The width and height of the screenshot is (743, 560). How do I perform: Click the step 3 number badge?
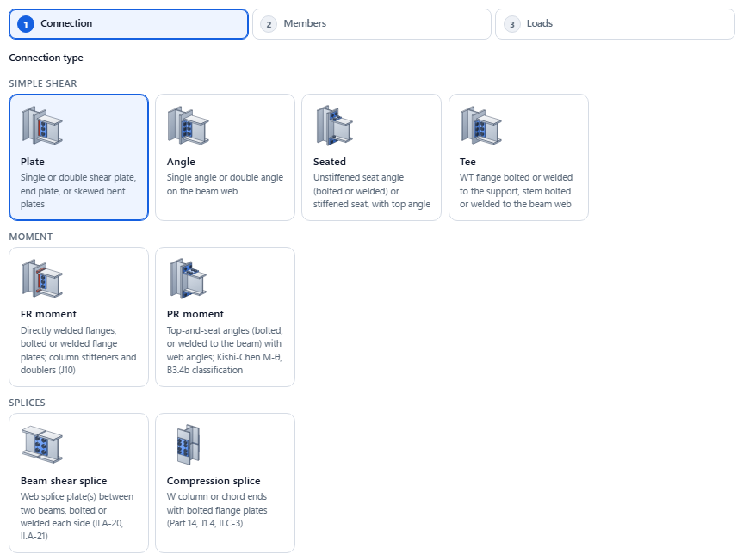pos(511,24)
